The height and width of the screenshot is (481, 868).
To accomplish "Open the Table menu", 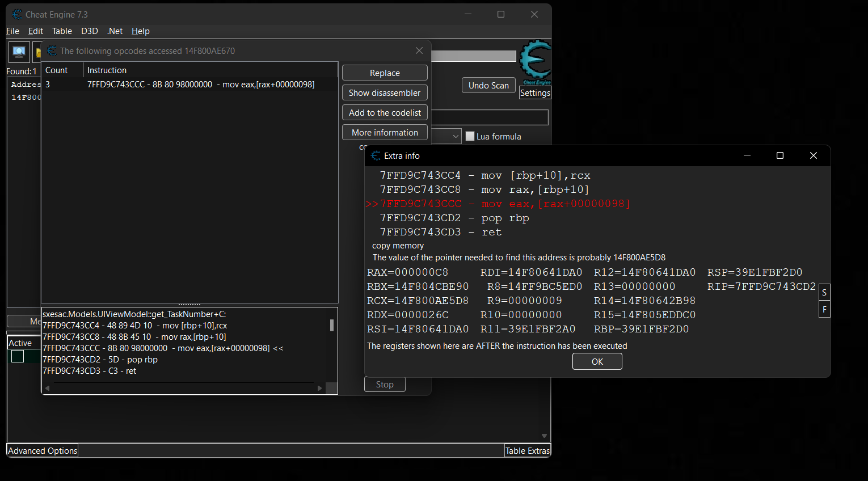I will click(62, 31).
